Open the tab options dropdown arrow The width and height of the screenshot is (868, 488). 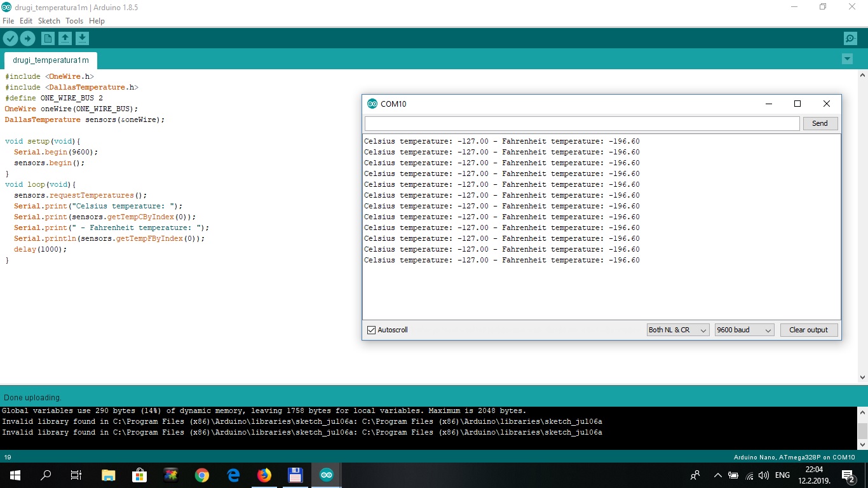[x=847, y=59]
